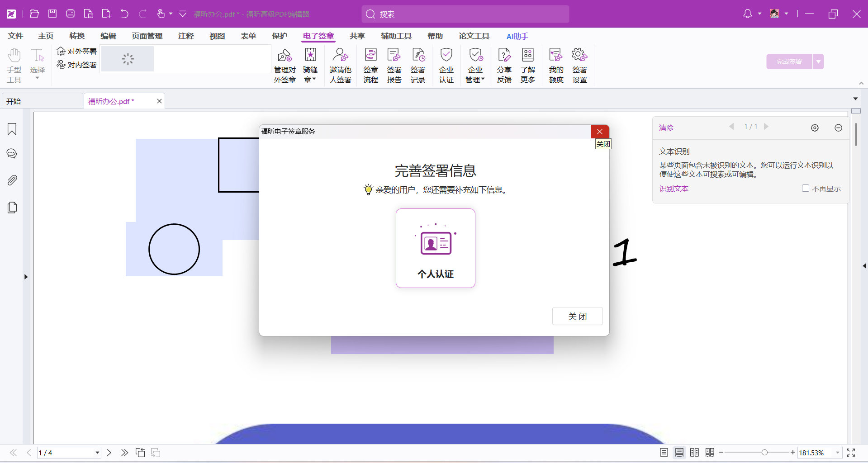Toggle two-page facing view mode
Viewport: 868px width, 463px height.
coord(695,453)
